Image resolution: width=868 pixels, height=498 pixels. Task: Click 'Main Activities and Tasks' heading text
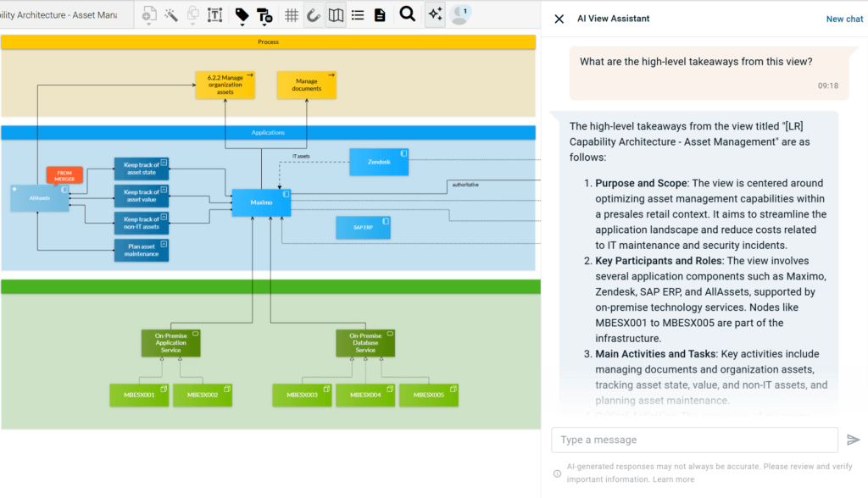(655, 353)
